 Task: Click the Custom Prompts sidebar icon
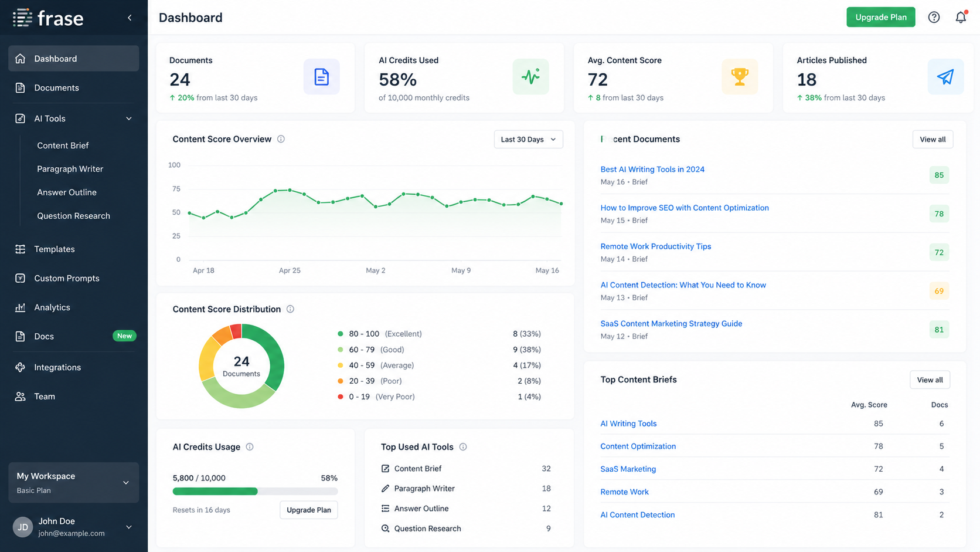coord(20,278)
